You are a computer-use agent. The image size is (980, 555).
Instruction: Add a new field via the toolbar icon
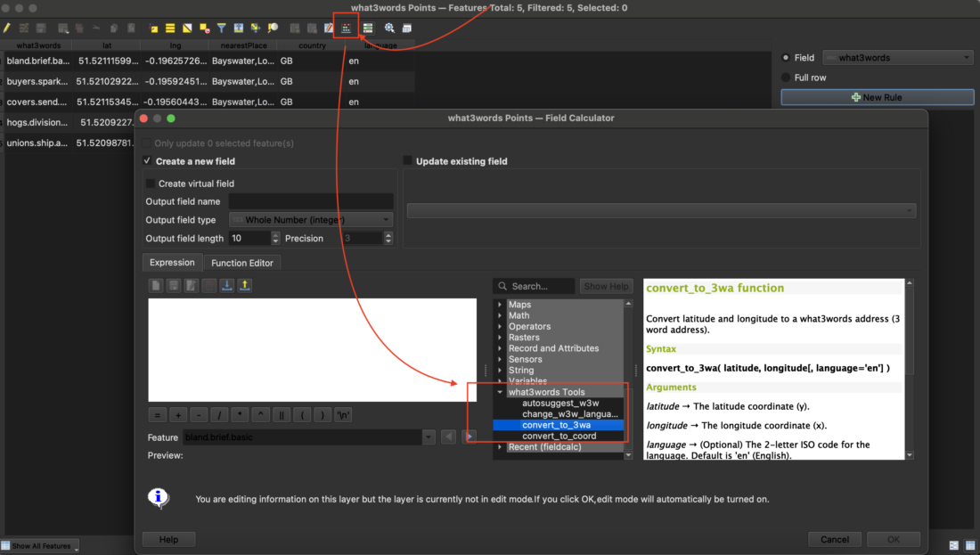click(x=295, y=29)
